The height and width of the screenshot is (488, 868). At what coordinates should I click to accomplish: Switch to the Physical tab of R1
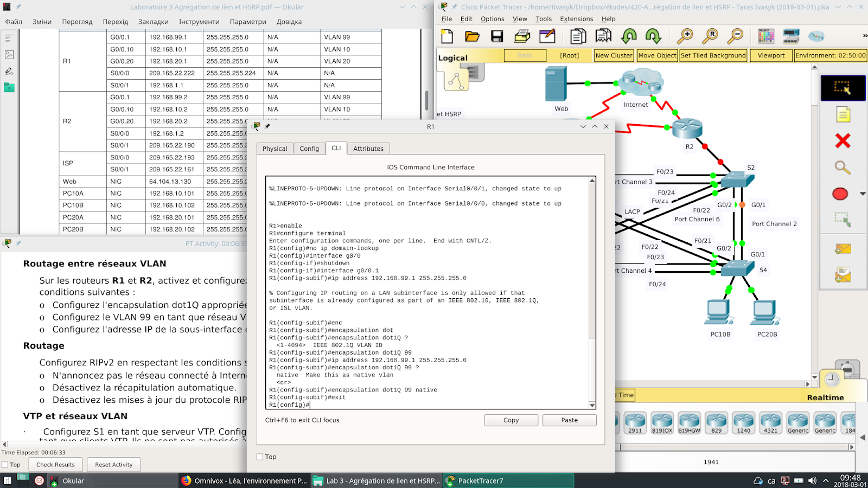(x=275, y=149)
